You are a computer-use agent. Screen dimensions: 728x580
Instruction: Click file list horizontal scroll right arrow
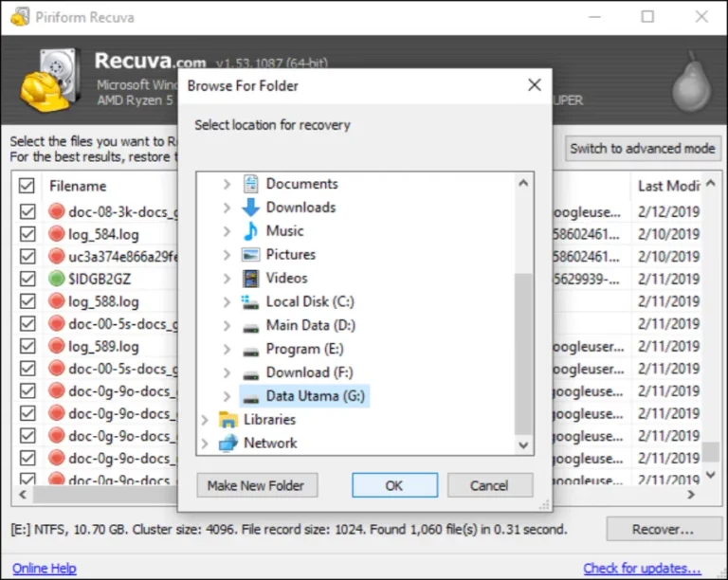tap(691, 495)
